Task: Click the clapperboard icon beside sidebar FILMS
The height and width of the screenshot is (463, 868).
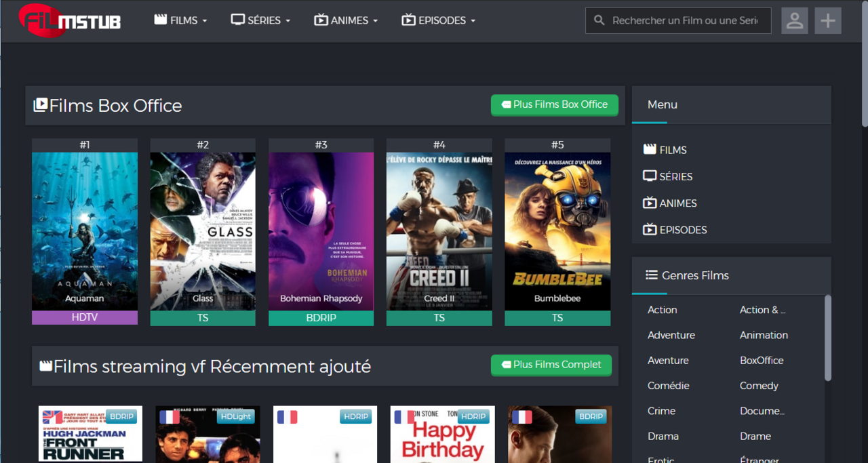Action: click(650, 149)
